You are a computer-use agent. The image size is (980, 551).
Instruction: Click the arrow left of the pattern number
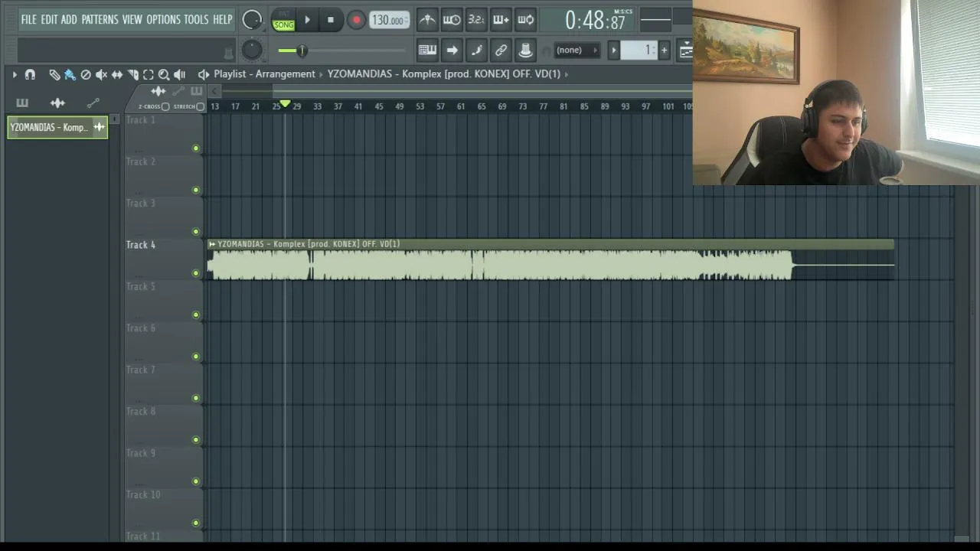point(613,51)
